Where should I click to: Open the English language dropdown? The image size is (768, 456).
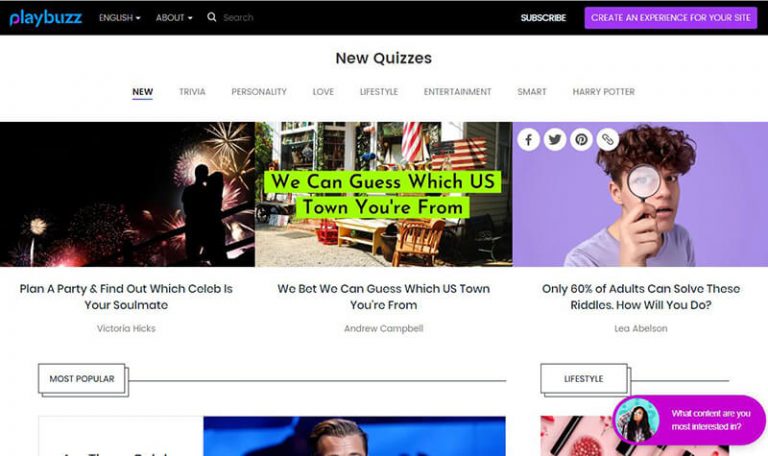click(120, 18)
